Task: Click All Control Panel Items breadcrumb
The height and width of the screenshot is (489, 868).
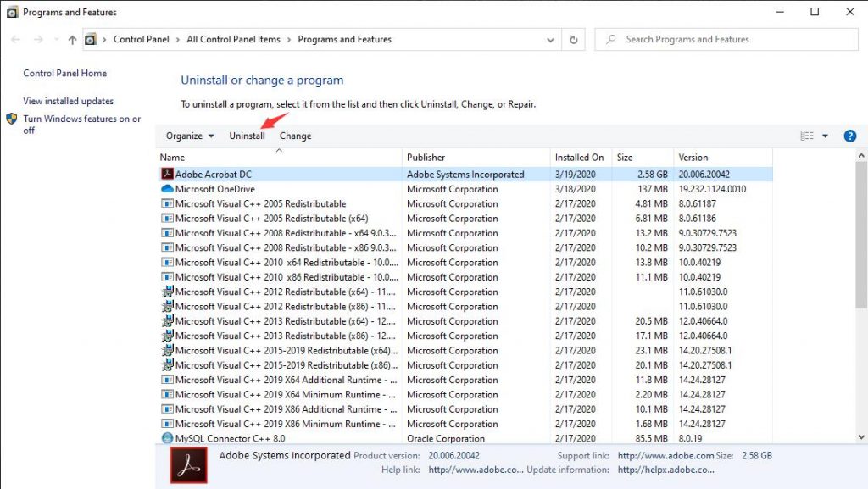Action: [233, 39]
